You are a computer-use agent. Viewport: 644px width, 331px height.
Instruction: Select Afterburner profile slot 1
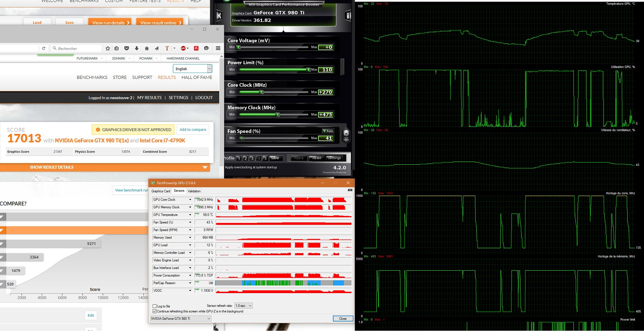pyautogui.click(x=239, y=158)
